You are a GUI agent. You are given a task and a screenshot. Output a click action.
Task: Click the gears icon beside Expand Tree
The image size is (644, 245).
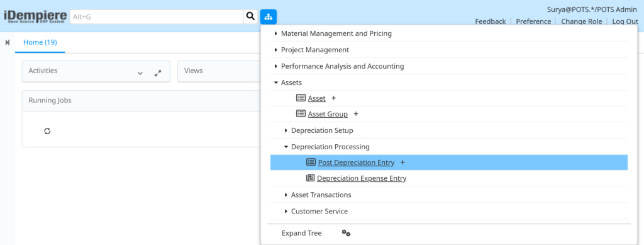[347, 233]
